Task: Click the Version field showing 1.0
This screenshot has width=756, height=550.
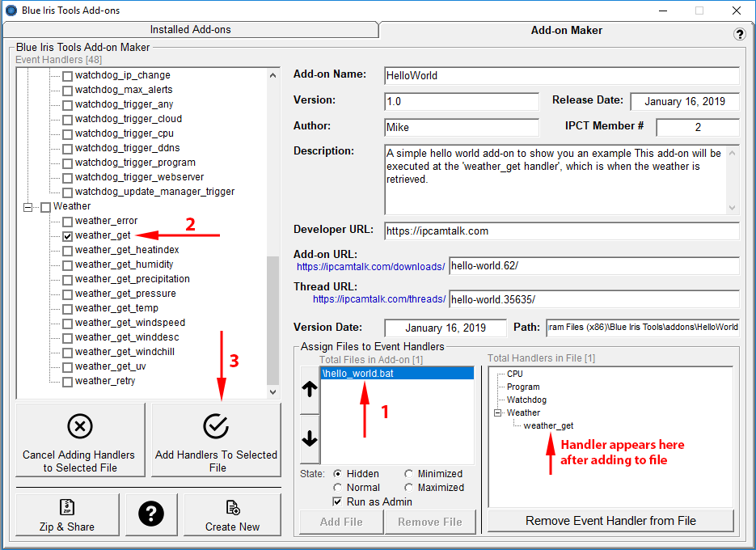Action: click(x=462, y=101)
